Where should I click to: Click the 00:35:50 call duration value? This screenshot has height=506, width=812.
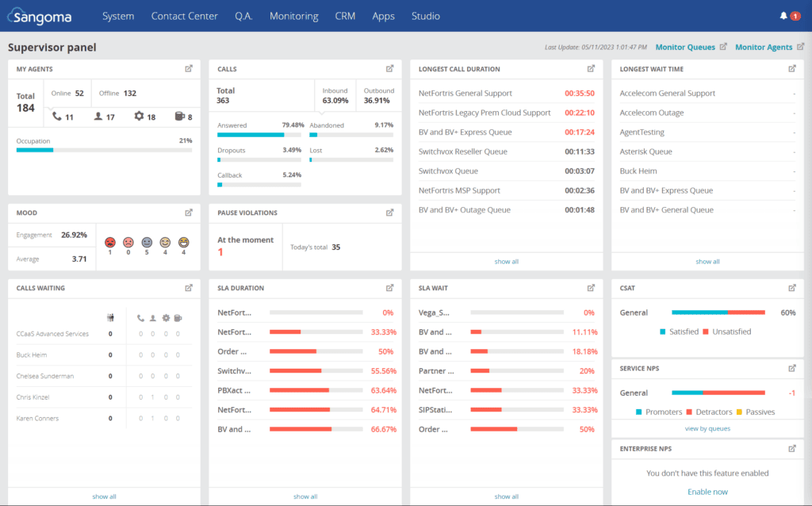[x=580, y=94]
